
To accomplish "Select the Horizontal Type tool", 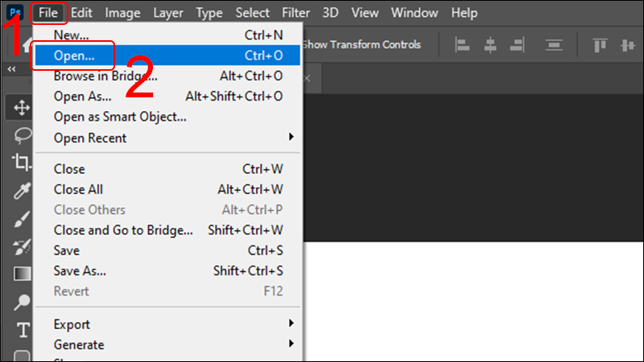I will (x=22, y=329).
